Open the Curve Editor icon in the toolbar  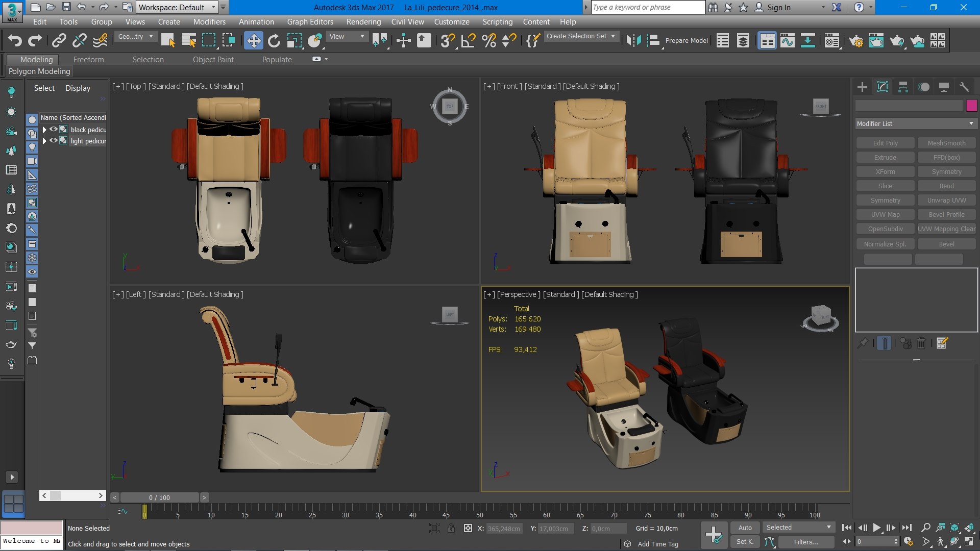[787, 40]
